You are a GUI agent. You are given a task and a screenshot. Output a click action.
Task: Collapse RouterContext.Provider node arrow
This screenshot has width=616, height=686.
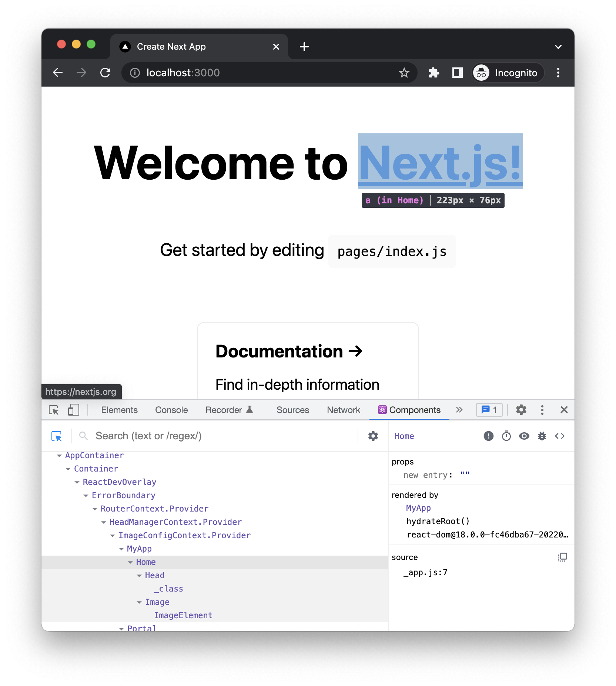95,509
